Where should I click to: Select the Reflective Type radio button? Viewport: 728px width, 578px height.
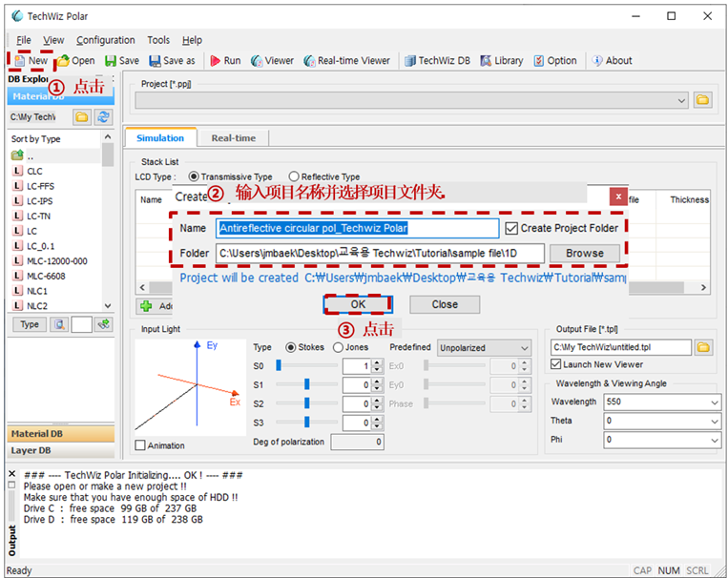pyautogui.click(x=294, y=176)
